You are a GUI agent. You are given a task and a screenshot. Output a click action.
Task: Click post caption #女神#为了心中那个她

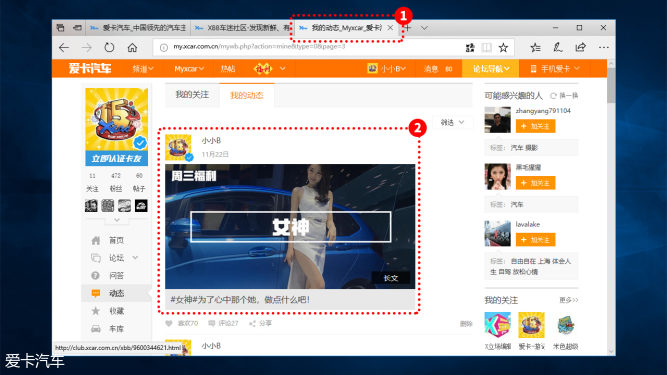click(x=240, y=300)
